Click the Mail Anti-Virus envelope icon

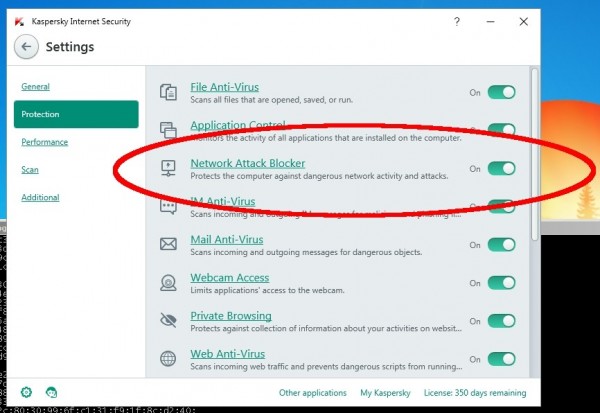click(x=168, y=245)
